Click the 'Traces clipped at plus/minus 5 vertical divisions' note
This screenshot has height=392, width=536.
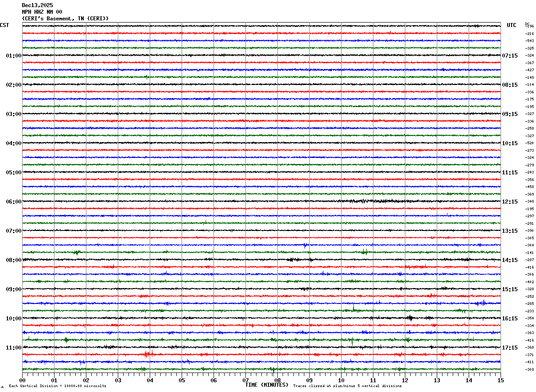[x=347, y=386]
